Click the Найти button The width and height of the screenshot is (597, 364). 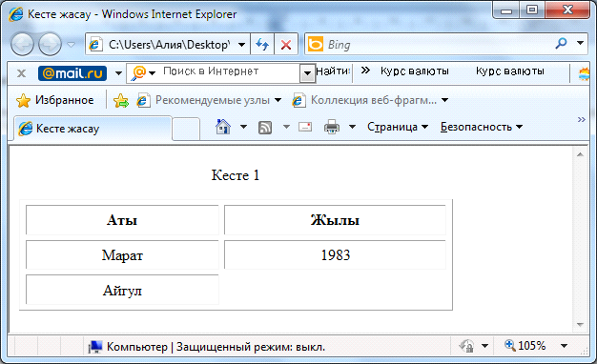[333, 71]
